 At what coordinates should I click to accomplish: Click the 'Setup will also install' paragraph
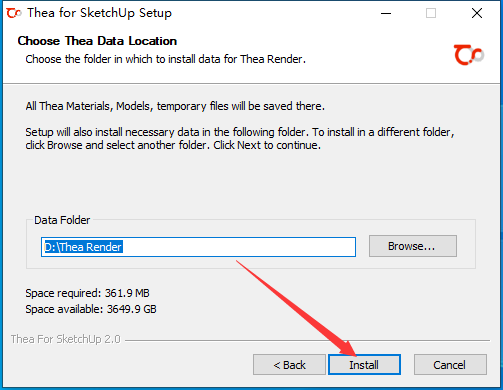(x=240, y=139)
